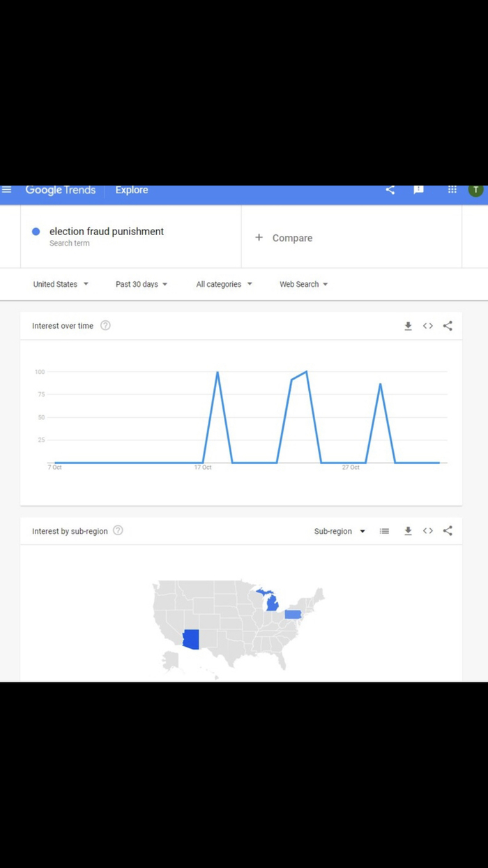Open the hamburger navigation menu
The image size is (488, 868).
point(7,190)
